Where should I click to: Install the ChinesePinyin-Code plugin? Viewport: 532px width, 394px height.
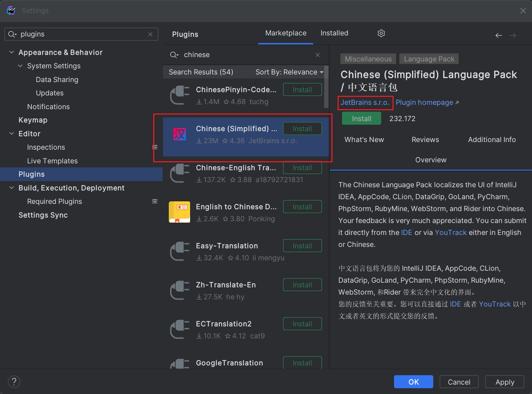tap(303, 90)
